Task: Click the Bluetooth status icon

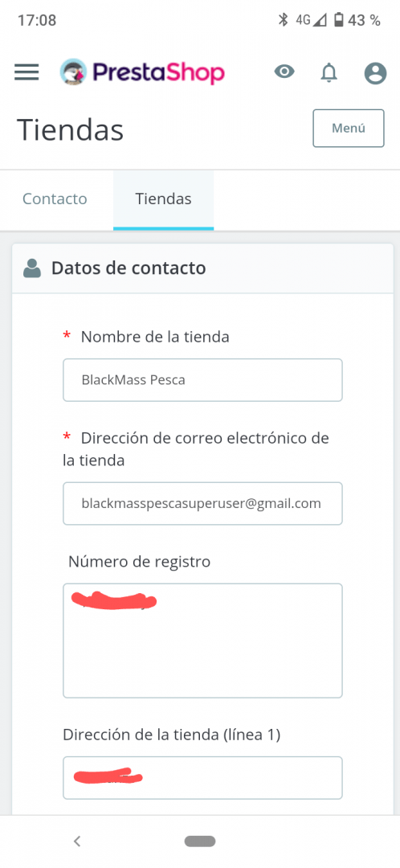Action: pyautogui.click(x=284, y=20)
